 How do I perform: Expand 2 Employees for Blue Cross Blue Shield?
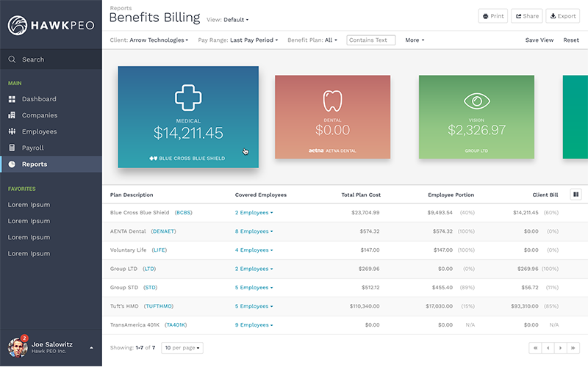pyautogui.click(x=254, y=213)
